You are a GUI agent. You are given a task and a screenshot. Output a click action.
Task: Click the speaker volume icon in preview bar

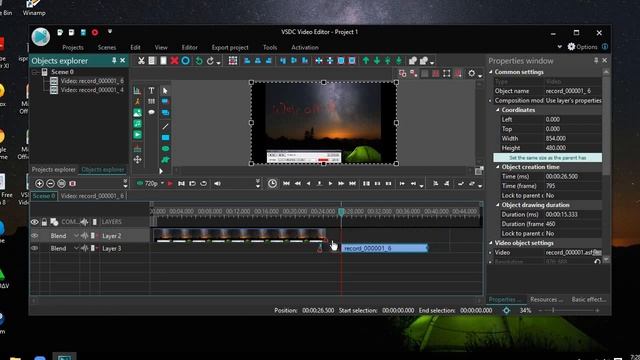(218, 184)
